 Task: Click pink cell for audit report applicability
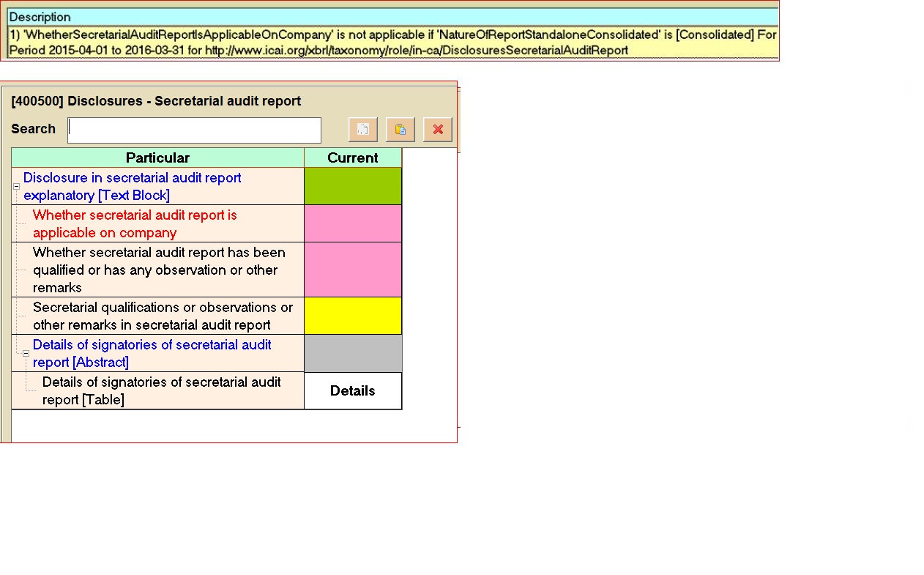pyautogui.click(x=352, y=223)
